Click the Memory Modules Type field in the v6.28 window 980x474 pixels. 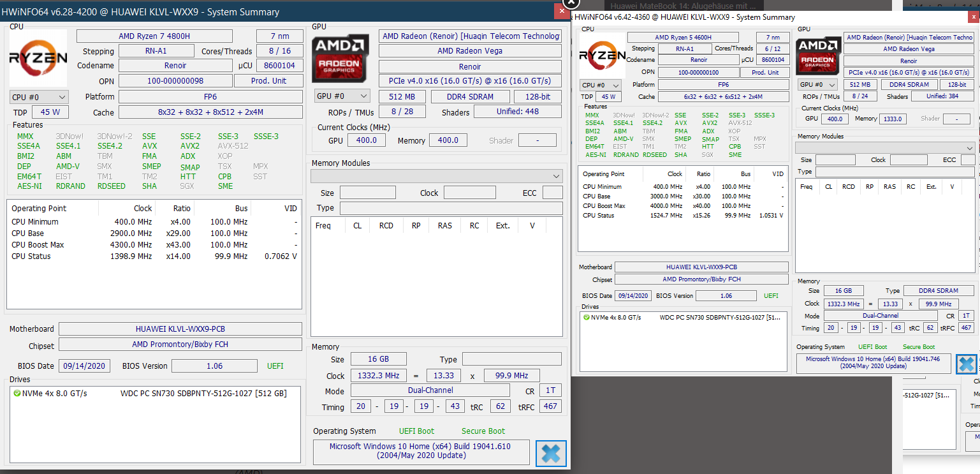pyautogui.click(x=451, y=209)
